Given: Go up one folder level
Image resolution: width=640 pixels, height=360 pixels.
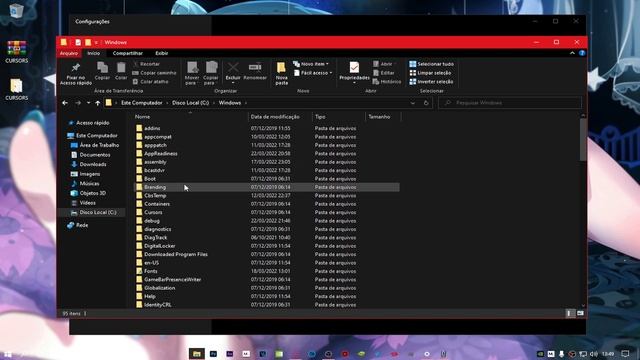Looking at the screenshot, I should point(98,103).
